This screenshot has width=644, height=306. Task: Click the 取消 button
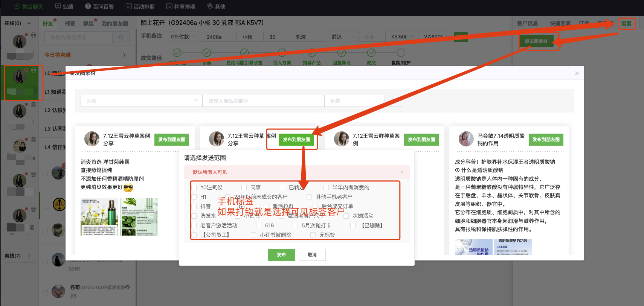[312, 255]
